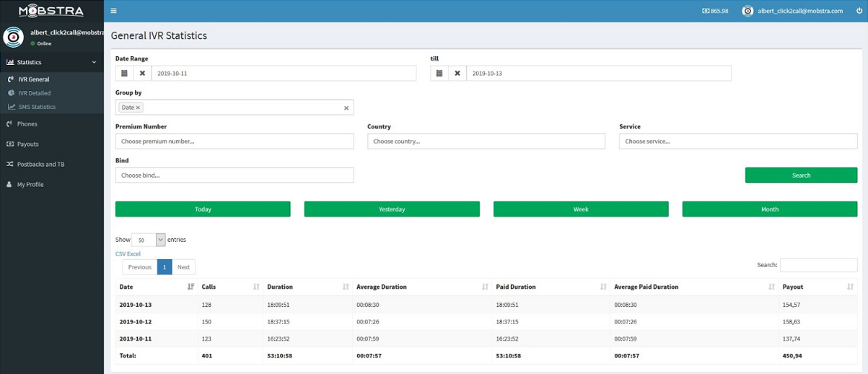
Task: Clear the start date 2019-10-11
Action: click(142, 73)
